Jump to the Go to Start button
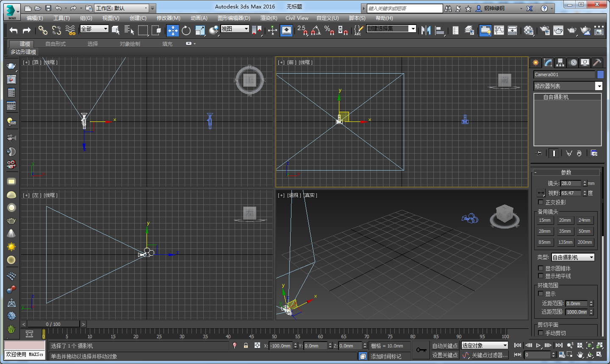Screen dimensions: 610x364 pos(518,345)
